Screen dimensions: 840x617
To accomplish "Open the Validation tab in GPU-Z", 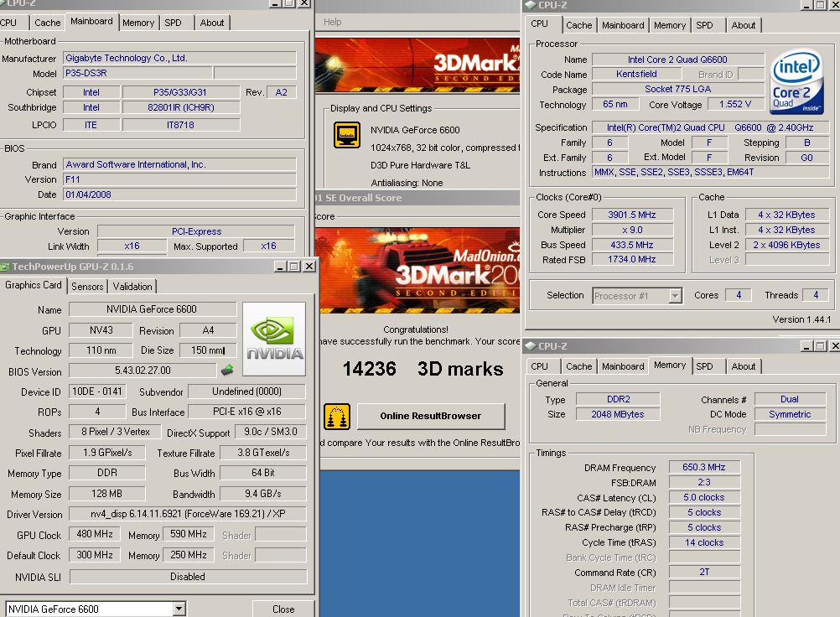I will pos(132,287).
